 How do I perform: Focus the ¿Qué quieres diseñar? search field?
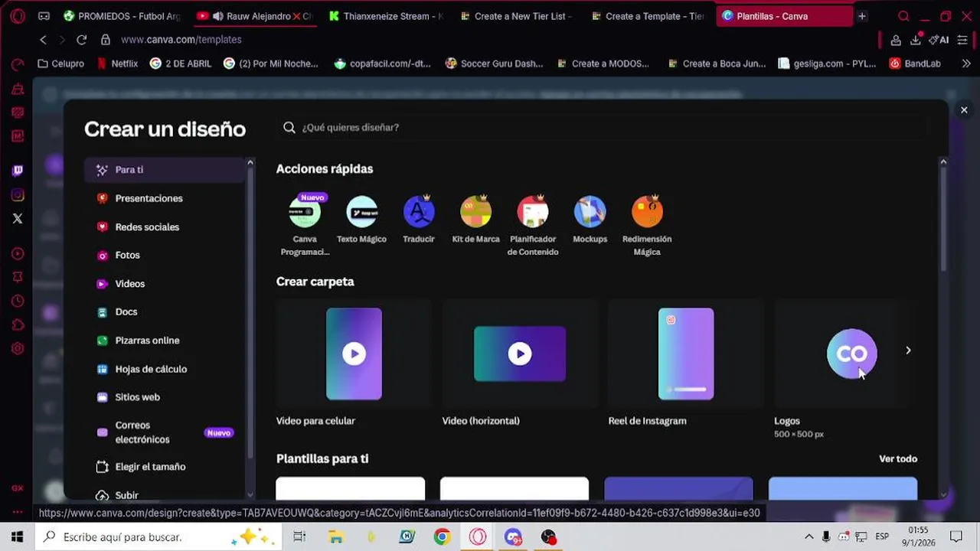point(601,127)
